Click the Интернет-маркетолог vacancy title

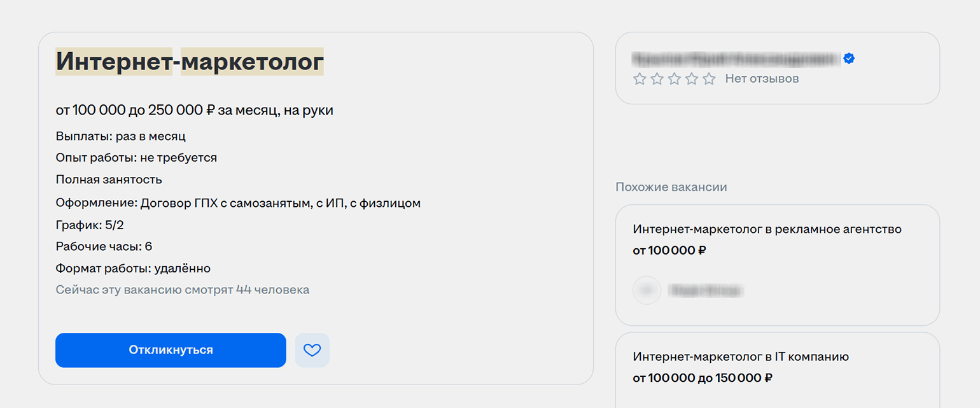190,62
